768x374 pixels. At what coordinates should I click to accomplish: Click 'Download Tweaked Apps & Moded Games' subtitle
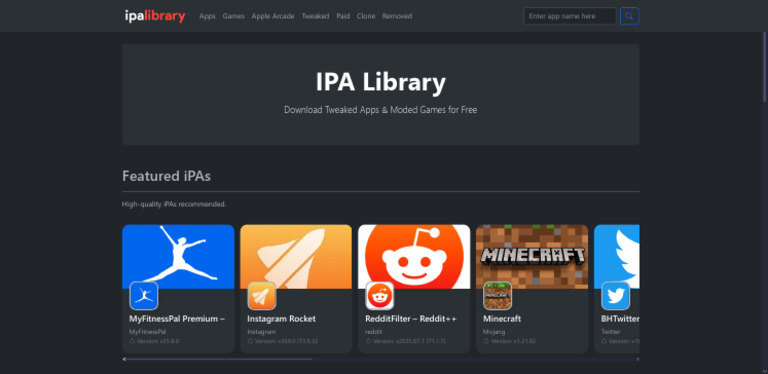(381, 110)
